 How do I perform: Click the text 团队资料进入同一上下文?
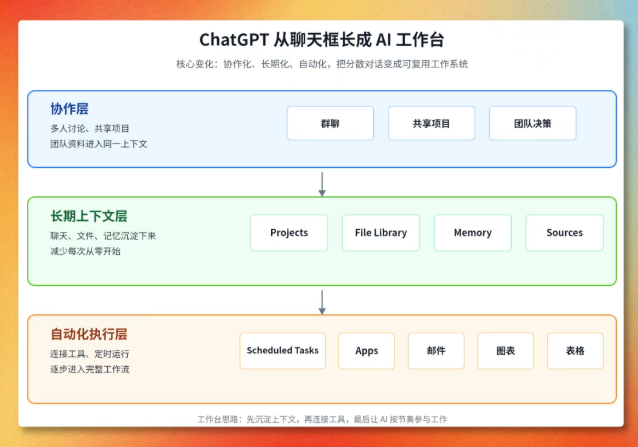(x=98, y=144)
